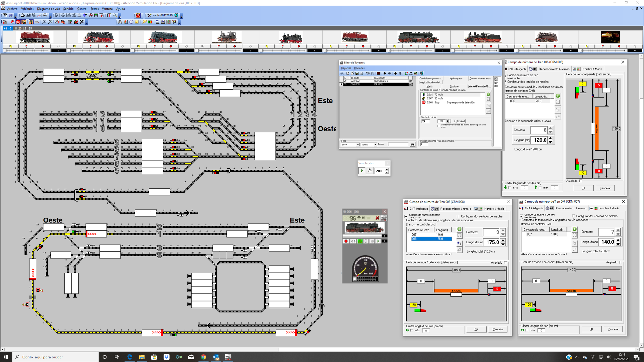The width and height of the screenshot is (644, 362).
Task: Open the Vehículos menu
Action: tap(27, 9)
